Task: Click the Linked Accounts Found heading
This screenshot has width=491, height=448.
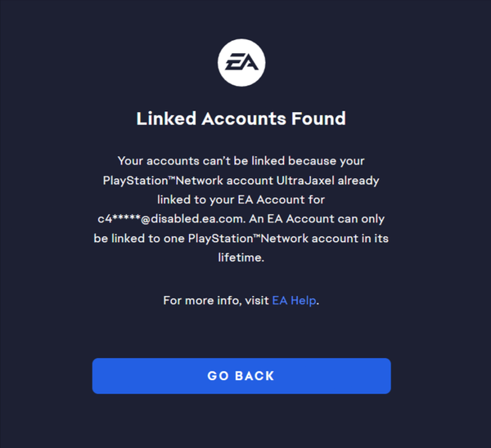Action: click(x=241, y=119)
